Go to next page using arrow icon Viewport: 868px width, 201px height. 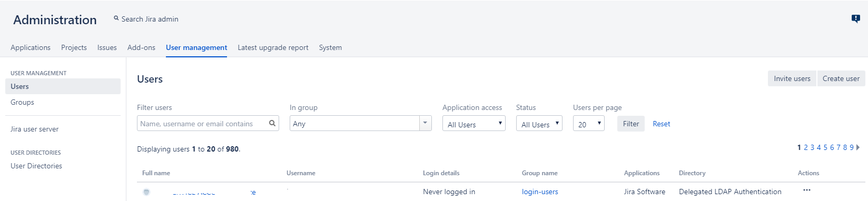858,148
